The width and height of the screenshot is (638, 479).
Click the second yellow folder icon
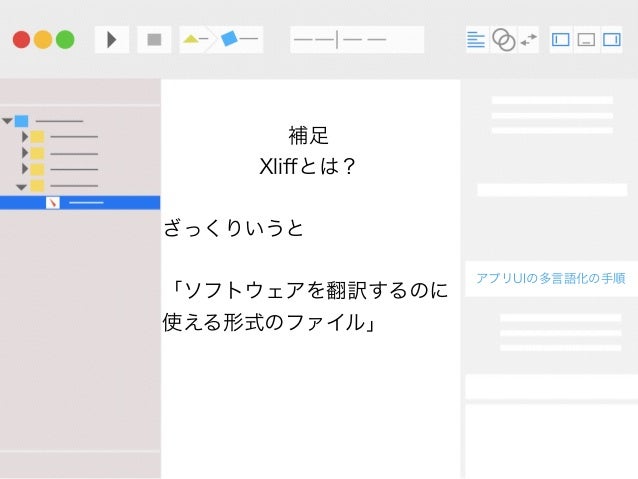(37, 153)
